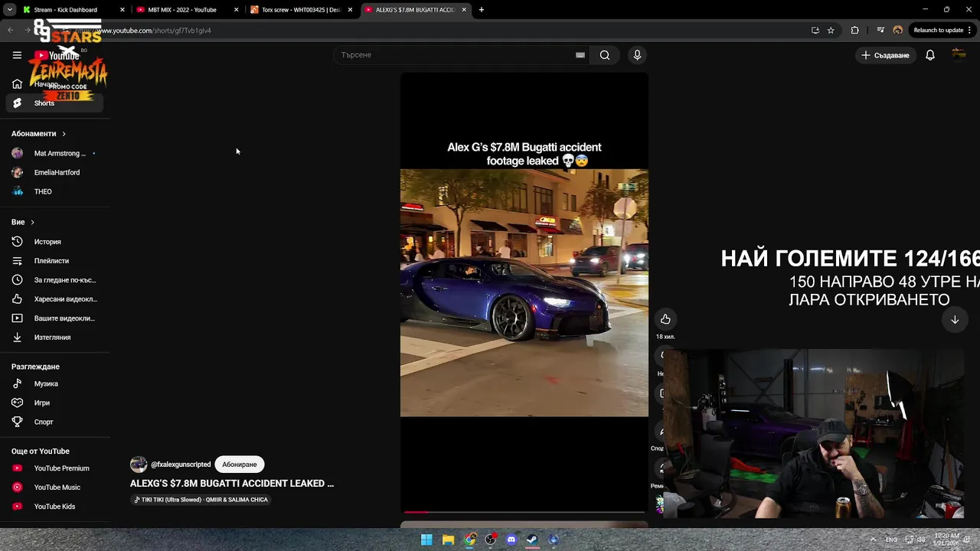The height and width of the screenshot is (551, 980).
Task: Click the Създаване create button
Action: (885, 55)
